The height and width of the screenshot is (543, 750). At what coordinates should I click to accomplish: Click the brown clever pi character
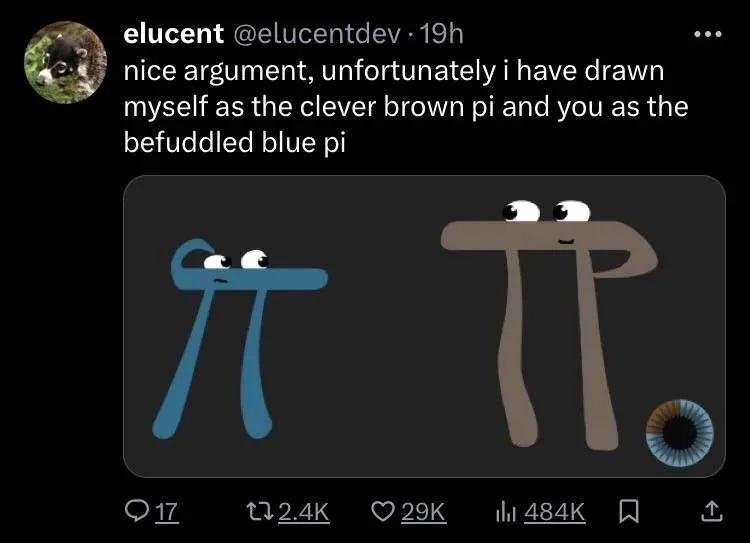coord(549,325)
